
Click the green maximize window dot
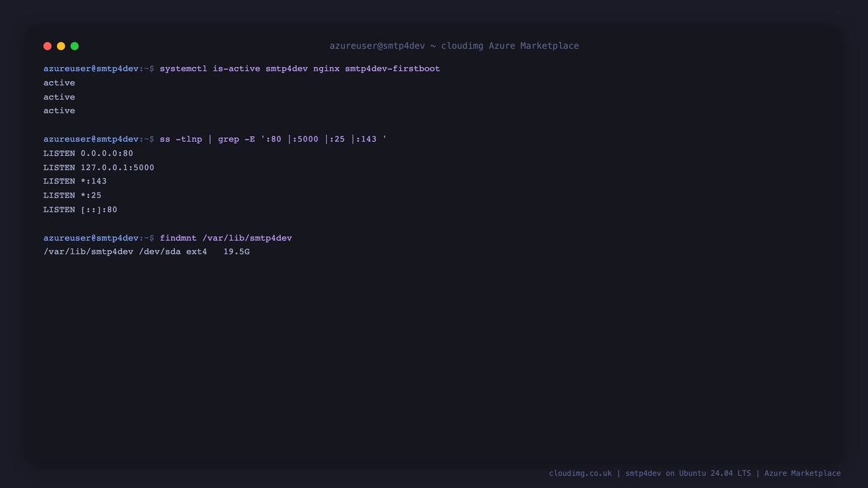click(x=75, y=46)
